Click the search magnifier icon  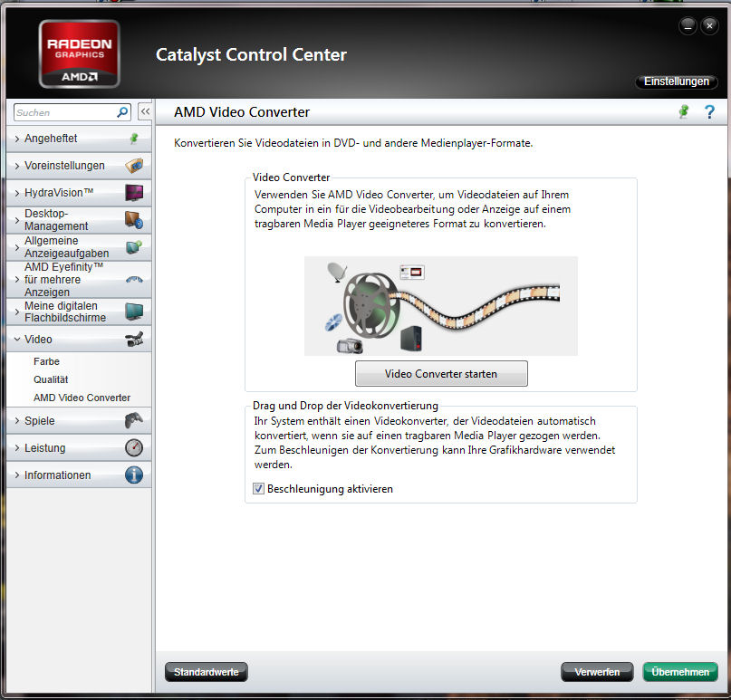coord(122,112)
